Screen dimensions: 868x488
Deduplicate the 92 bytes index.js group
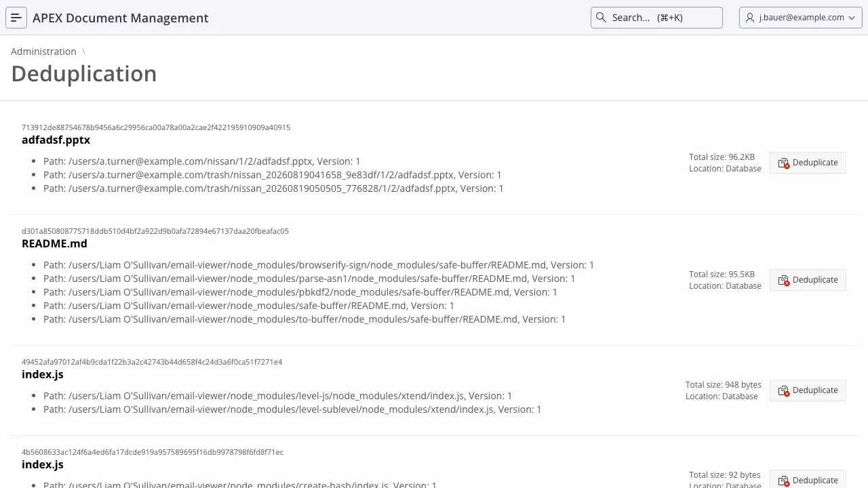click(x=808, y=479)
